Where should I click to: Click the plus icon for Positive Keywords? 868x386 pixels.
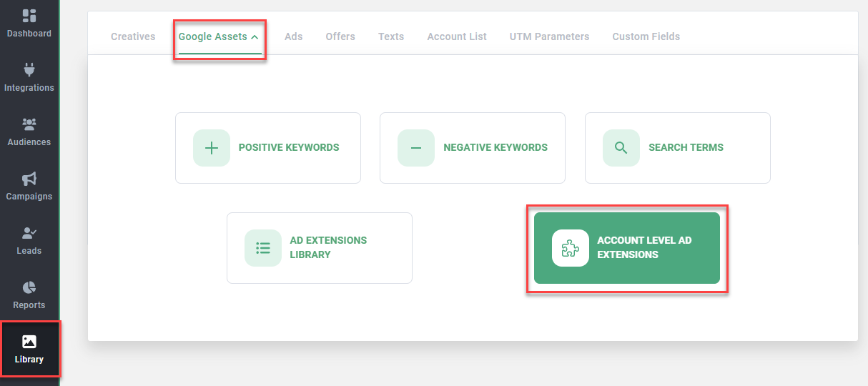click(212, 148)
